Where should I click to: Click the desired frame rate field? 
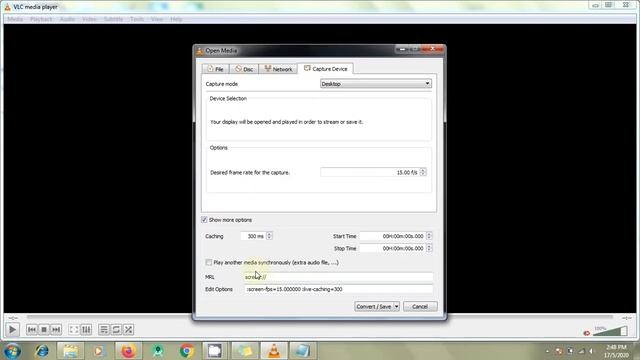tap(370, 172)
